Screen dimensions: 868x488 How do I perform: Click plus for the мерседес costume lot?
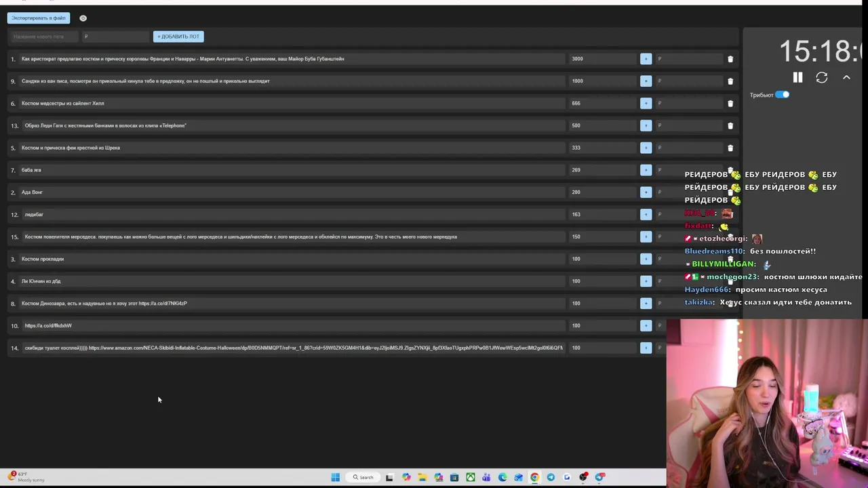646,237
